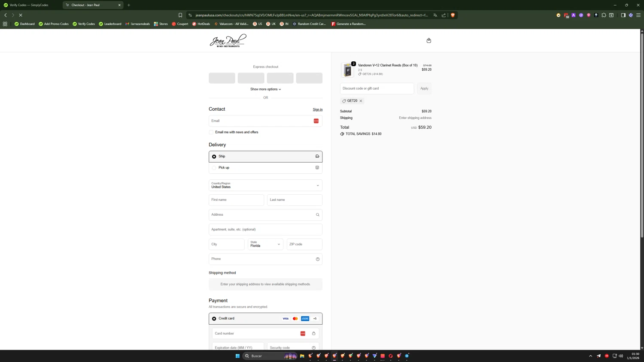The image size is (644, 362).
Task: Open Telegram from the taskbar
Action: tap(407, 356)
